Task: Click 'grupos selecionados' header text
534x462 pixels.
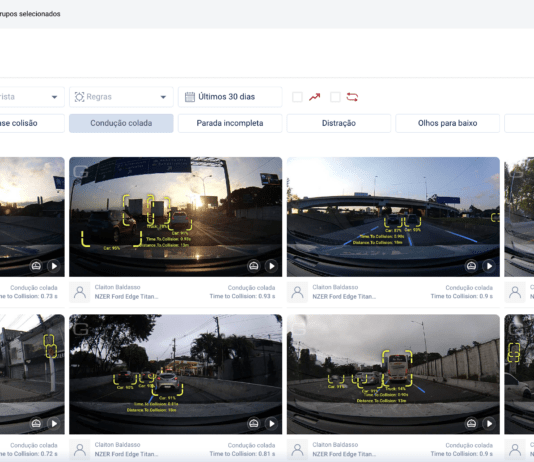Action: tap(30, 14)
